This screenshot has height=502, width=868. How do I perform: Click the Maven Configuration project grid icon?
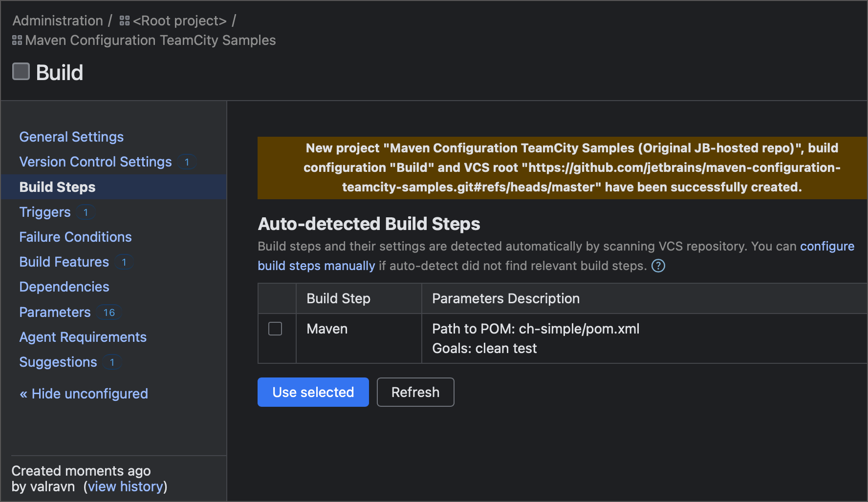coord(17,41)
